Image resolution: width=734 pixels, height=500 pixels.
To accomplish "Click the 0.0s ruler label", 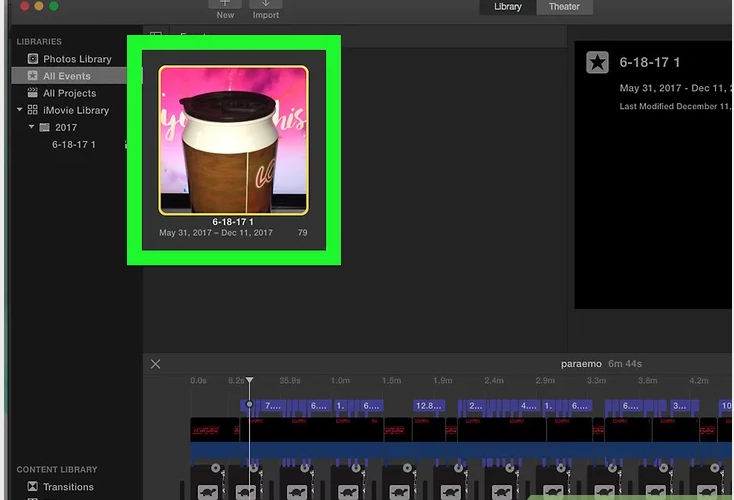I will 198,381.
